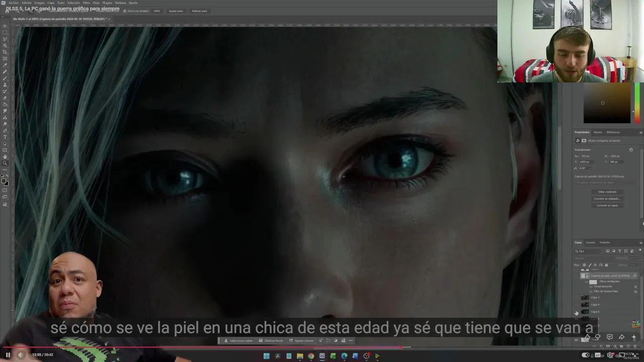
Task: Click the dislike thumbs-down icon
Action: [x=598, y=337]
